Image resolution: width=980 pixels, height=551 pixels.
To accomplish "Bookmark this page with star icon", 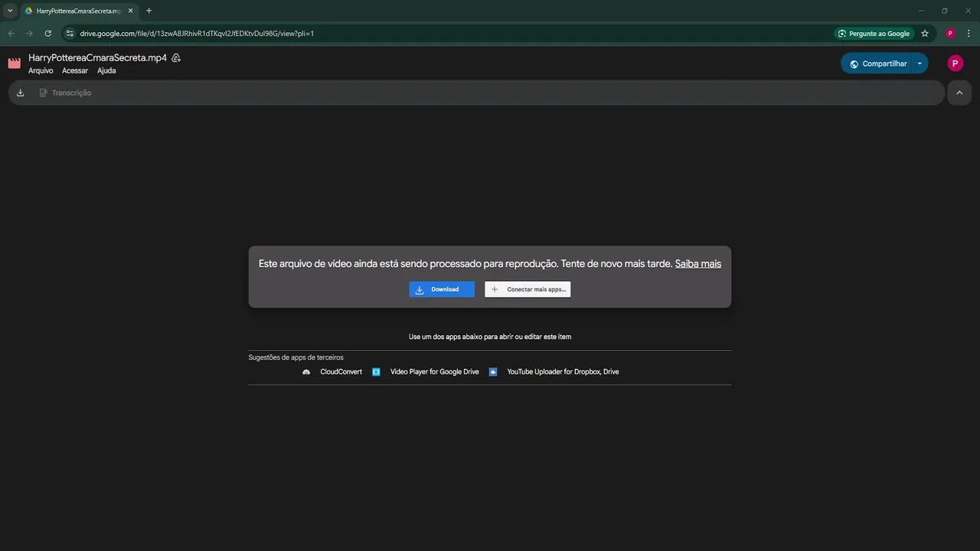I will coord(925,34).
